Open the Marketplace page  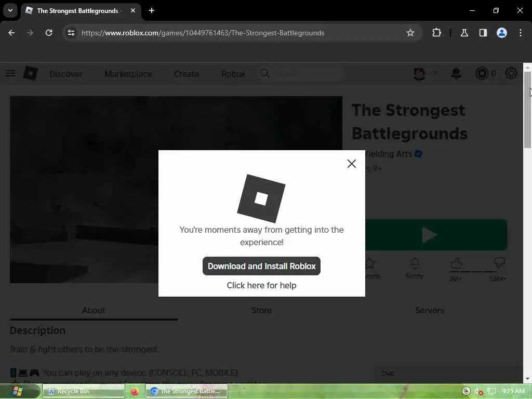(x=128, y=74)
